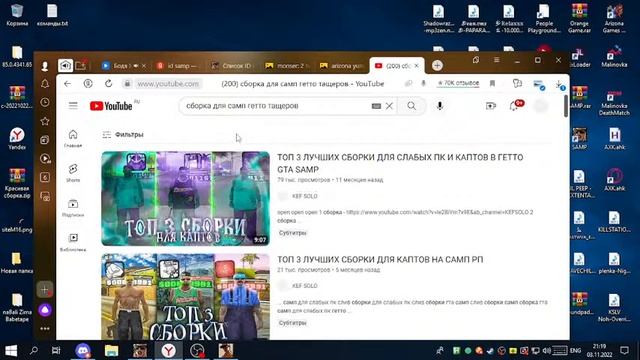Open Library in the sidebar
The image size is (640, 360).
pos(73,242)
